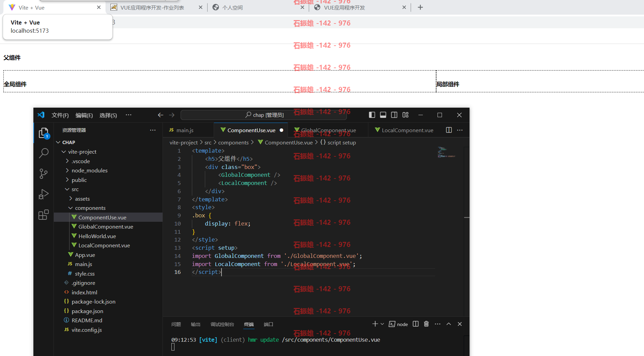Split the editor to the right
This screenshot has height=356, width=644.
(449, 130)
